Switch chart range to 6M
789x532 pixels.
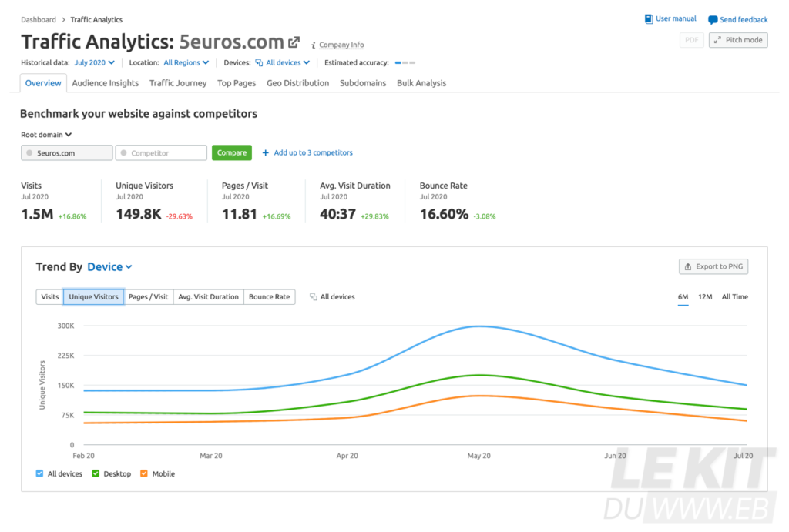point(683,297)
